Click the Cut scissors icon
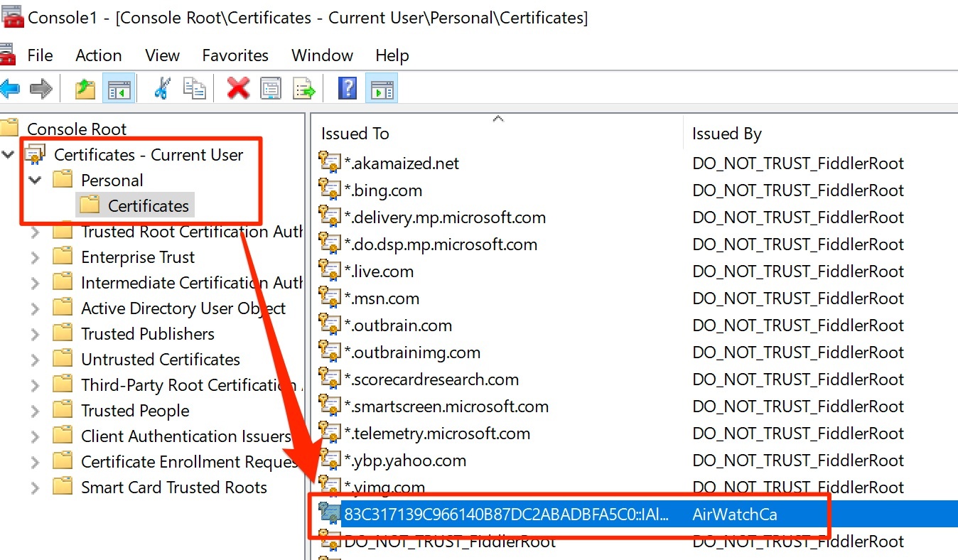Screen dimensions: 958x560 pos(162,89)
